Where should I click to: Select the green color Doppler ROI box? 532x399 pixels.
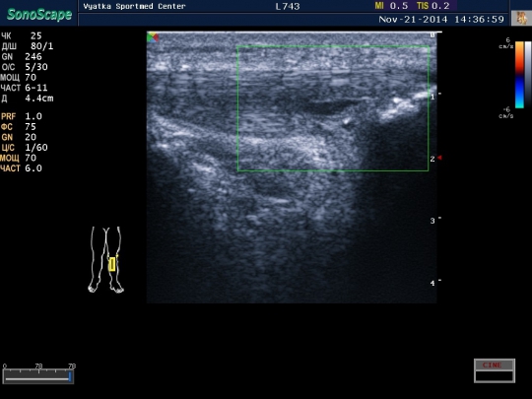pos(333,108)
